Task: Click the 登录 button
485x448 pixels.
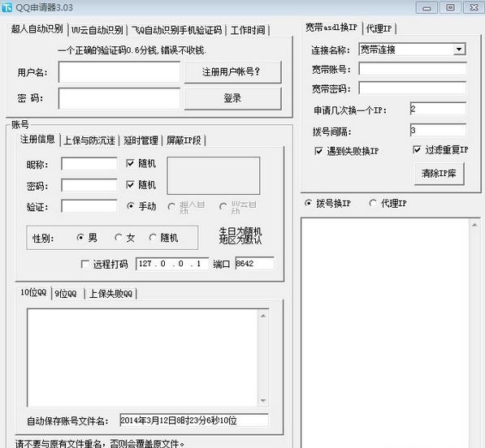Action: [x=232, y=98]
